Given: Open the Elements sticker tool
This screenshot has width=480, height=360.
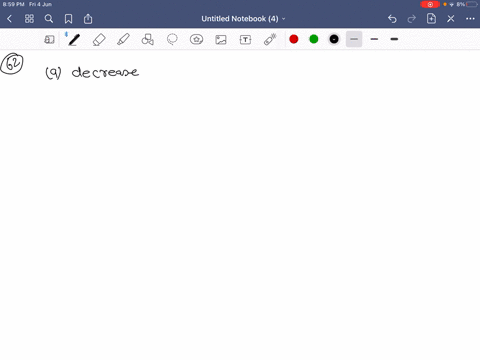Looking at the screenshot, I should click(x=196, y=40).
